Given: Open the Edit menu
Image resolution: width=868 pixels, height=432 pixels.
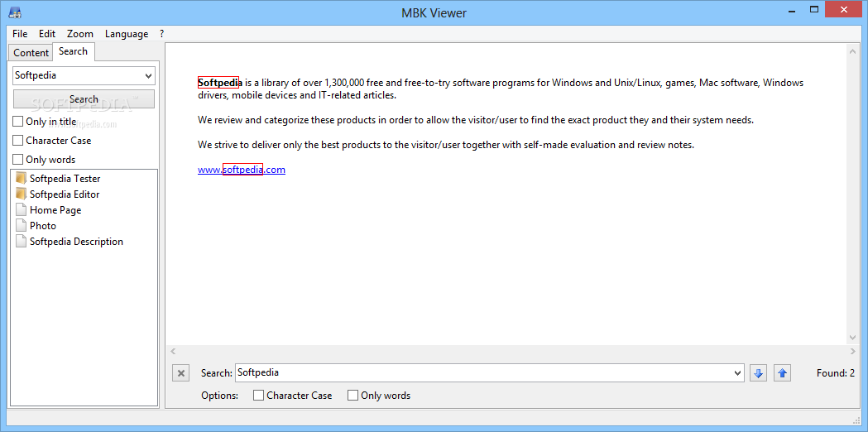Looking at the screenshot, I should pos(47,34).
